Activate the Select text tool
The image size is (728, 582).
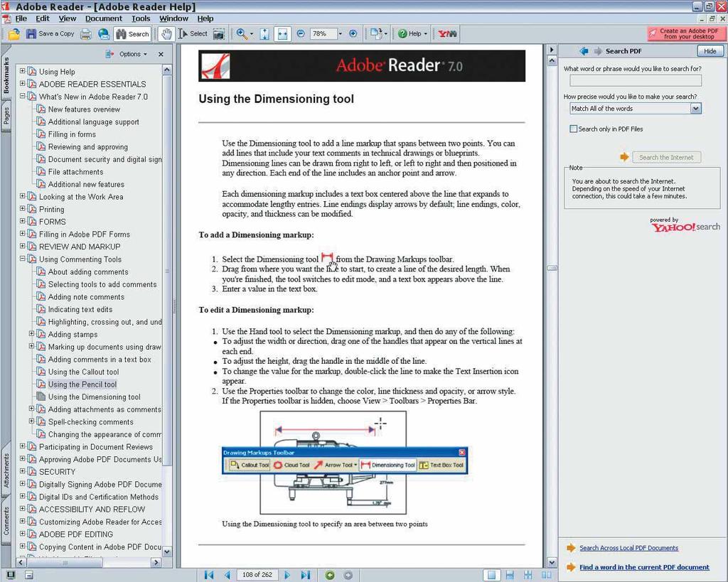coord(193,33)
